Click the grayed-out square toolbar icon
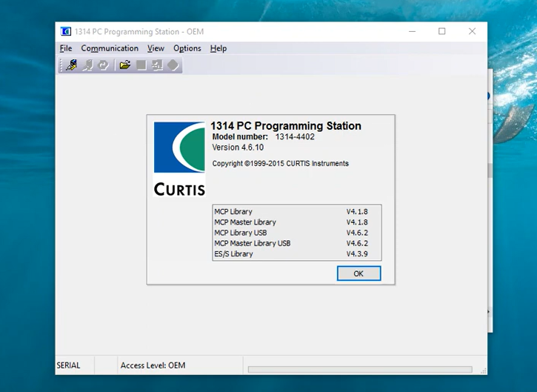 pyautogui.click(x=141, y=65)
